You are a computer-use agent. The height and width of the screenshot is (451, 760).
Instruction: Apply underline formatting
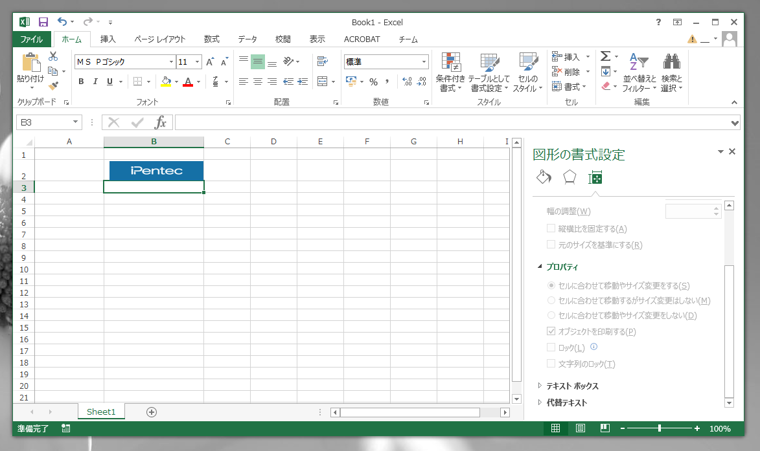110,81
